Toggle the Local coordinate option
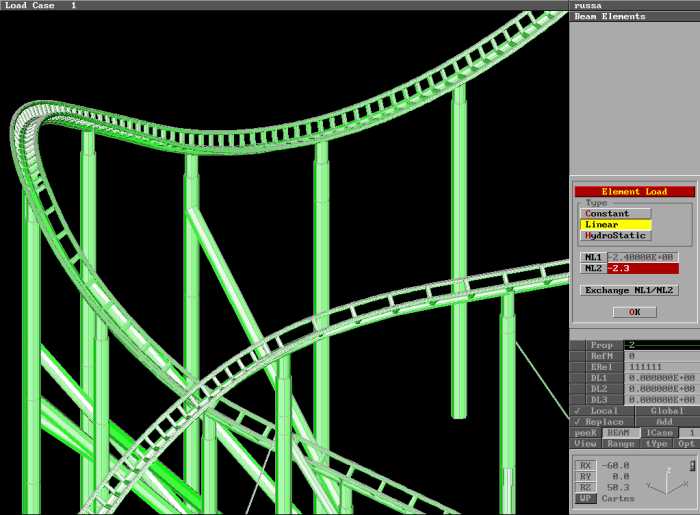The image size is (700, 515). [x=603, y=411]
